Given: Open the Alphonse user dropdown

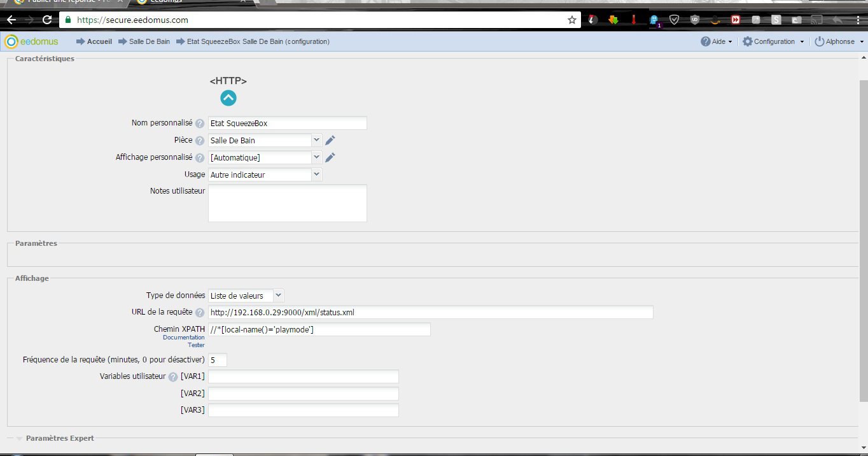Looking at the screenshot, I should (839, 41).
